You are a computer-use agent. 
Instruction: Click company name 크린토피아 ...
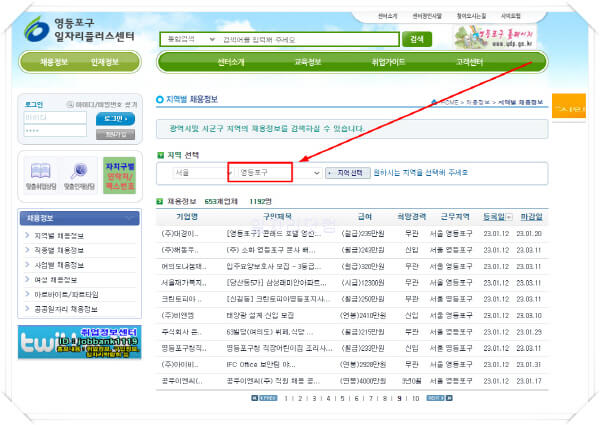[182, 299]
